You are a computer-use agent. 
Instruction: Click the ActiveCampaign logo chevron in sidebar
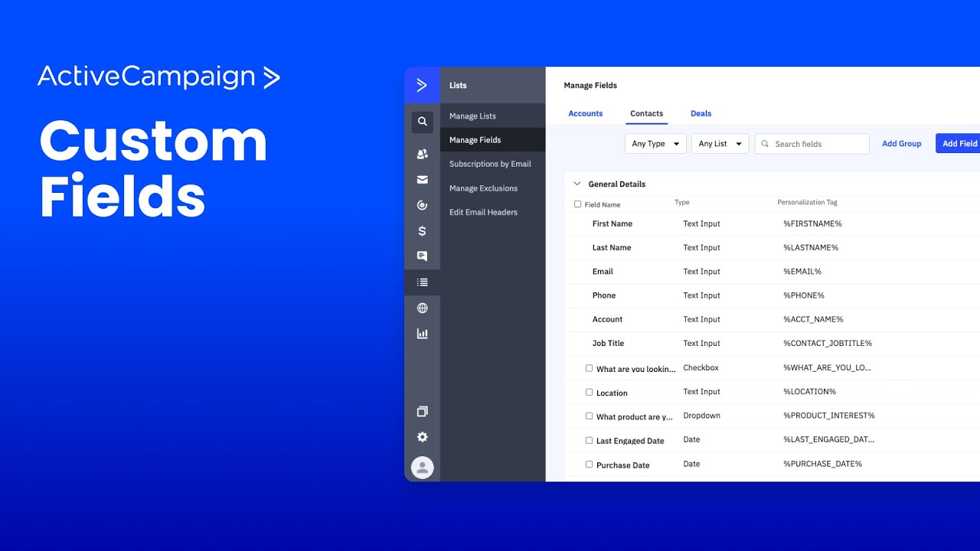pos(422,85)
